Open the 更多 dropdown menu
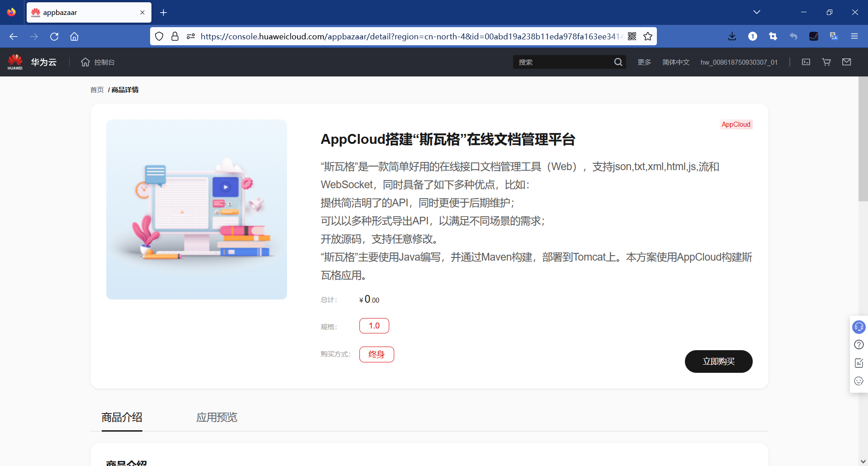This screenshot has width=868, height=466. coord(644,62)
